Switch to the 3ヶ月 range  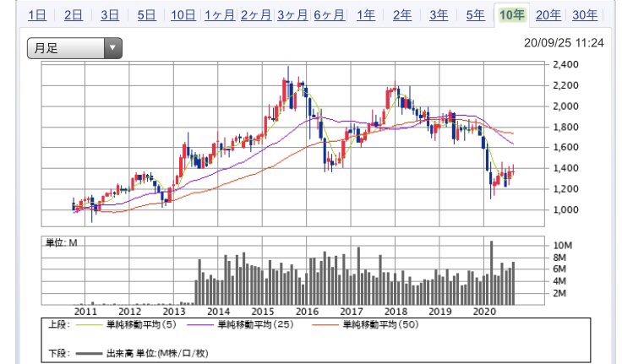[292, 15]
